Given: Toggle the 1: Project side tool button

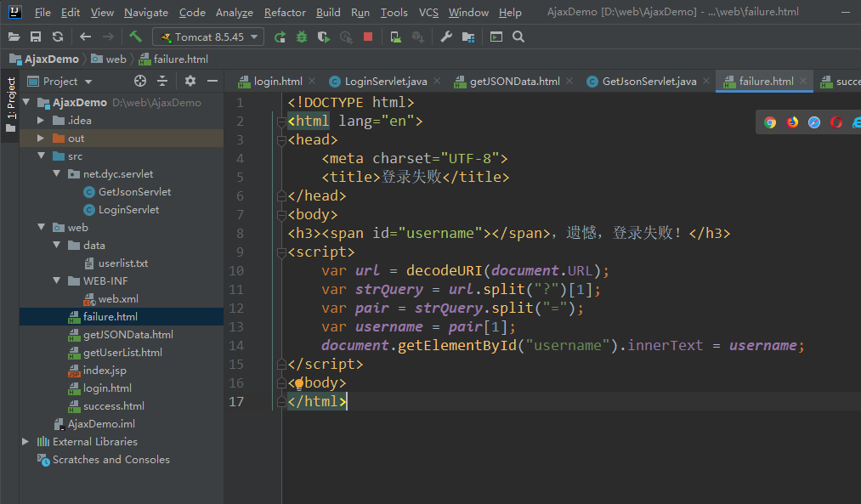Looking at the screenshot, I should click(10, 105).
